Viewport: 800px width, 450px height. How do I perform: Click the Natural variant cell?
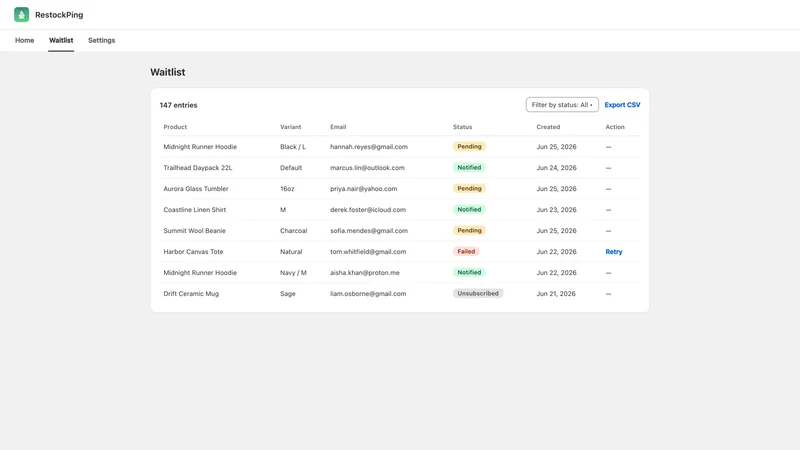[x=291, y=252]
